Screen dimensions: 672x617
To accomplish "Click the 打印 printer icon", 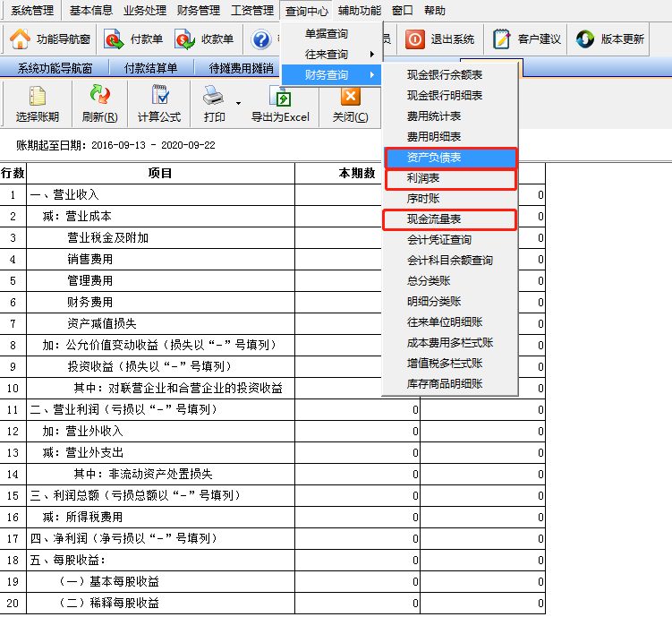I will (x=213, y=95).
